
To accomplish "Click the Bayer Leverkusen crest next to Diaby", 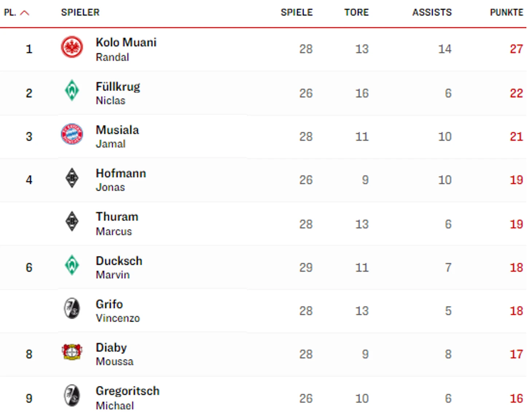I will (x=72, y=352).
